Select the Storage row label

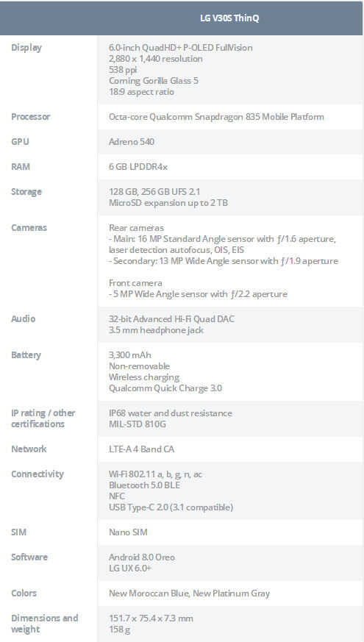[x=26, y=192]
